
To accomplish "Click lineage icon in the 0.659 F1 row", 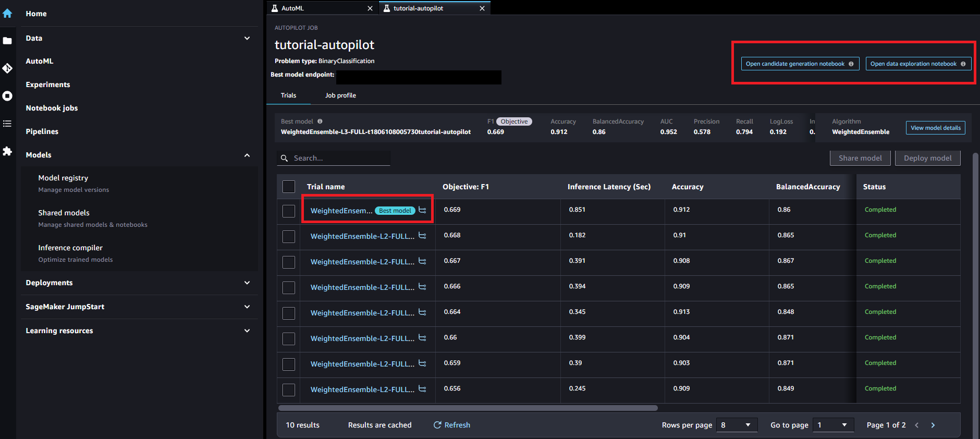I will click(422, 363).
